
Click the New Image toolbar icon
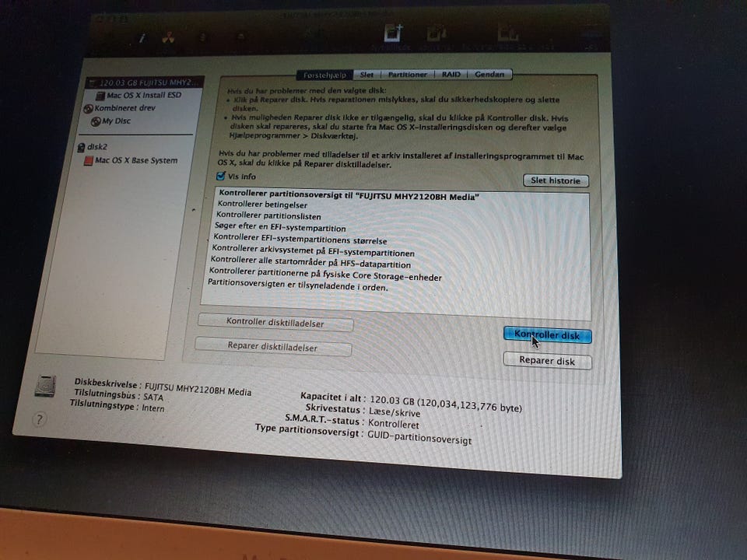pos(394,33)
